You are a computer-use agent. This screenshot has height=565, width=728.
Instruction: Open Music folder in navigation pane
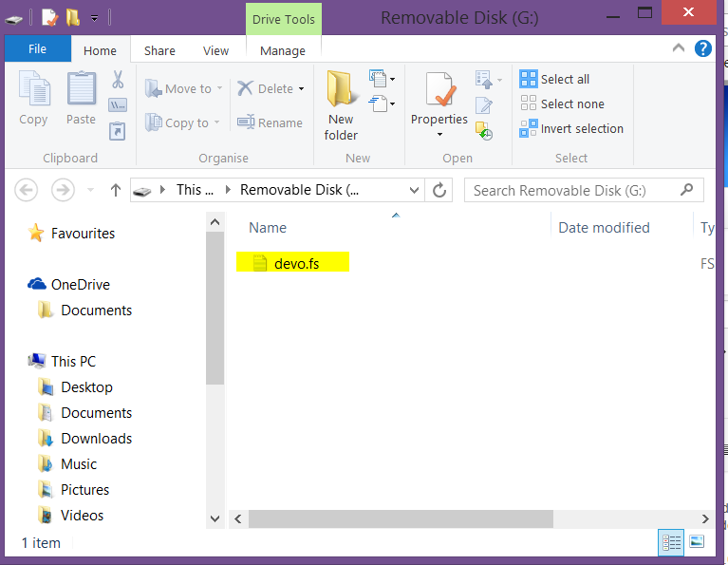(66, 463)
